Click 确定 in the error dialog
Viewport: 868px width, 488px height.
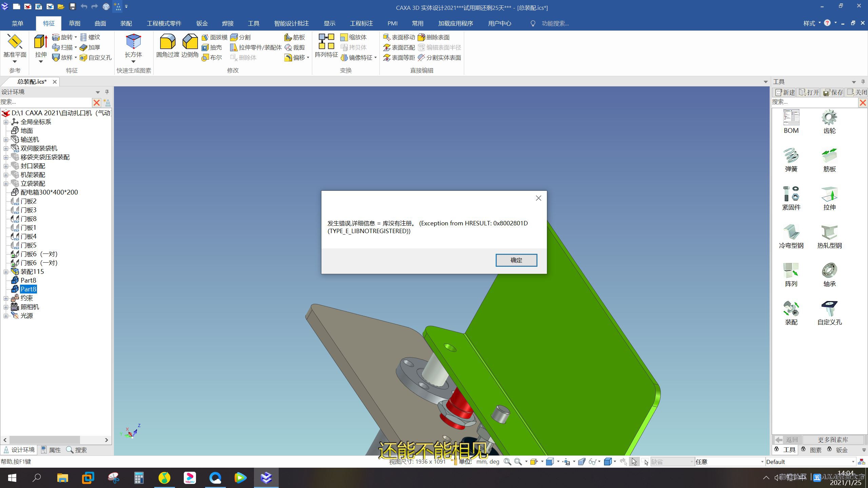[516, 260]
